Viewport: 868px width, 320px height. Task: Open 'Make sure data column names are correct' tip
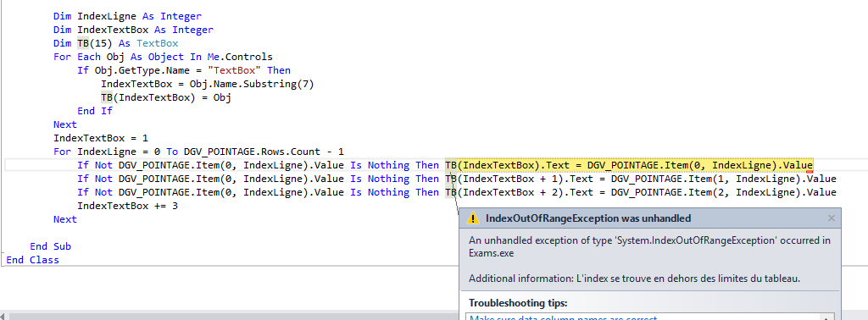[x=563, y=317]
